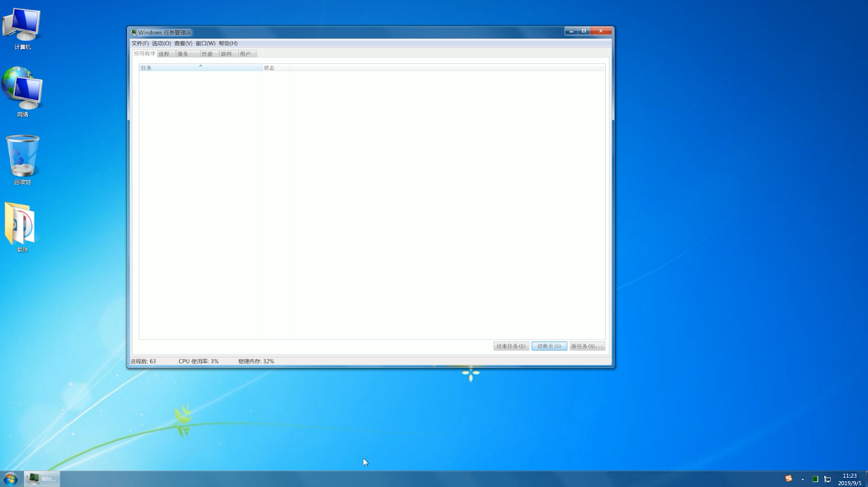Open the 选项(O) menu
This screenshot has width=868, height=487.
(x=161, y=43)
